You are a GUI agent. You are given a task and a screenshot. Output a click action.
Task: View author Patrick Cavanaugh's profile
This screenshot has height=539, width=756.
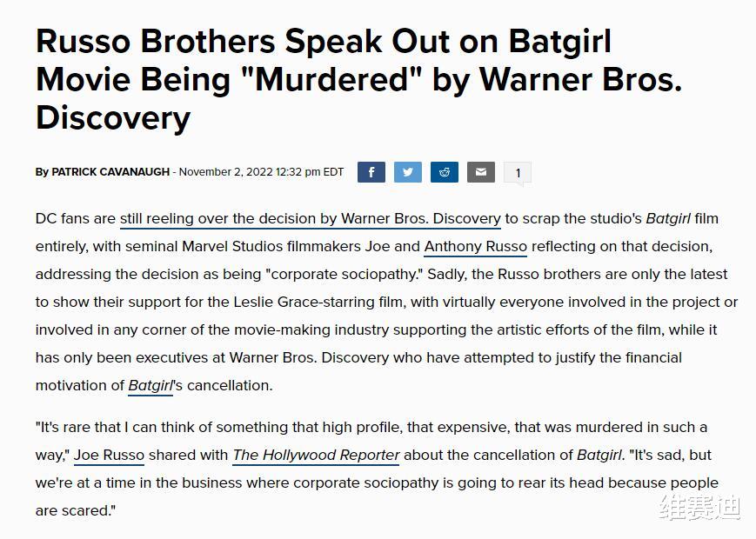point(110,172)
